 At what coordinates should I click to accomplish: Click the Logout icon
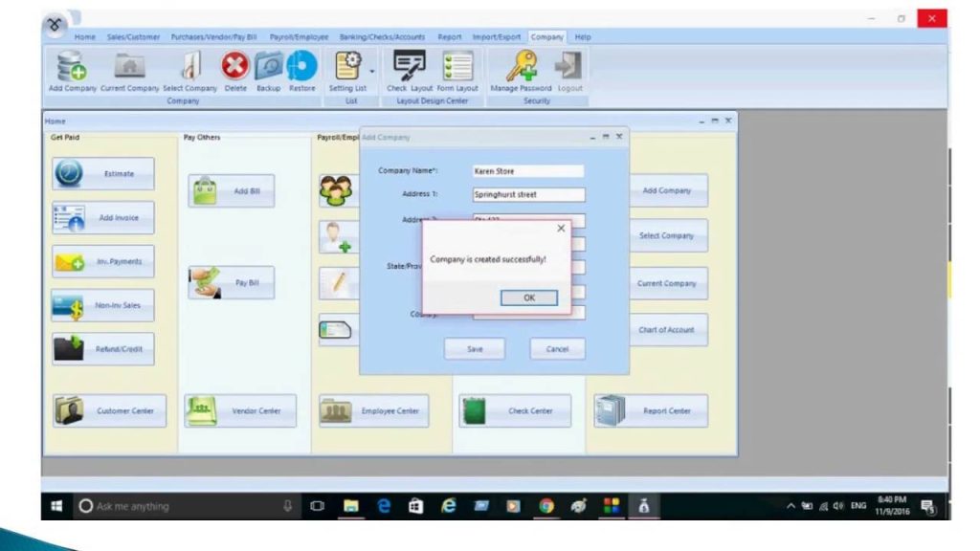[x=569, y=70]
